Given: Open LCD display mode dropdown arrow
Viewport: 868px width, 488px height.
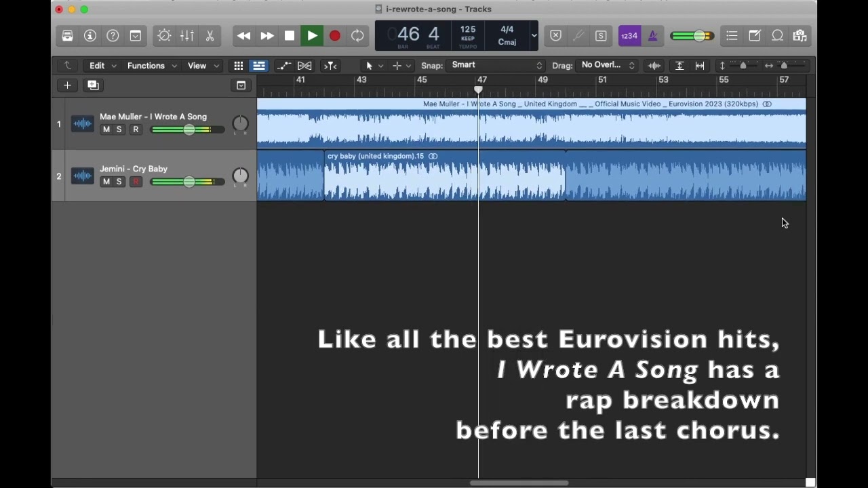Looking at the screenshot, I should tap(534, 36).
